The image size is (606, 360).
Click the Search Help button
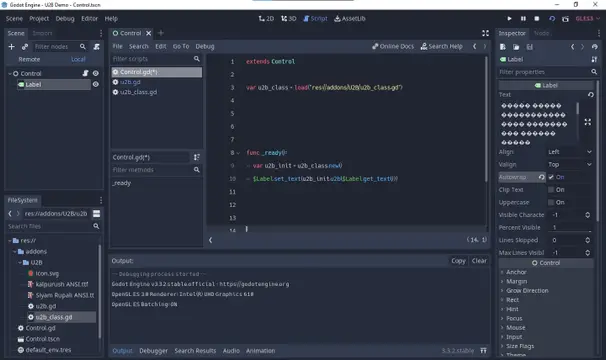(442, 46)
